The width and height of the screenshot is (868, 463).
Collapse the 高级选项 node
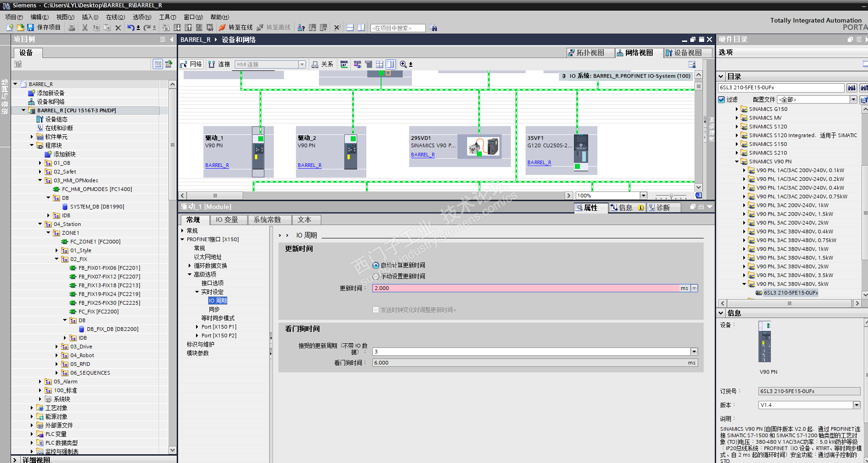coord(190,275)
